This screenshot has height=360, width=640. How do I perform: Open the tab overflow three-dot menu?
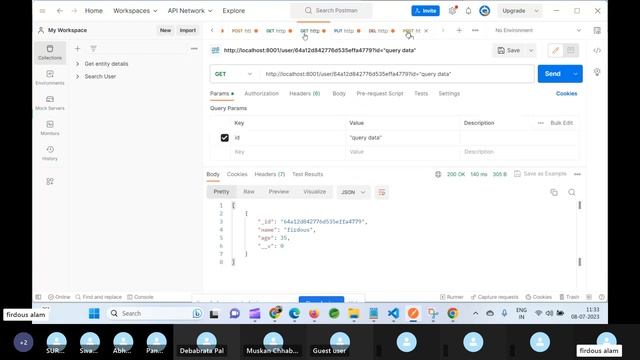pos(475,30)
